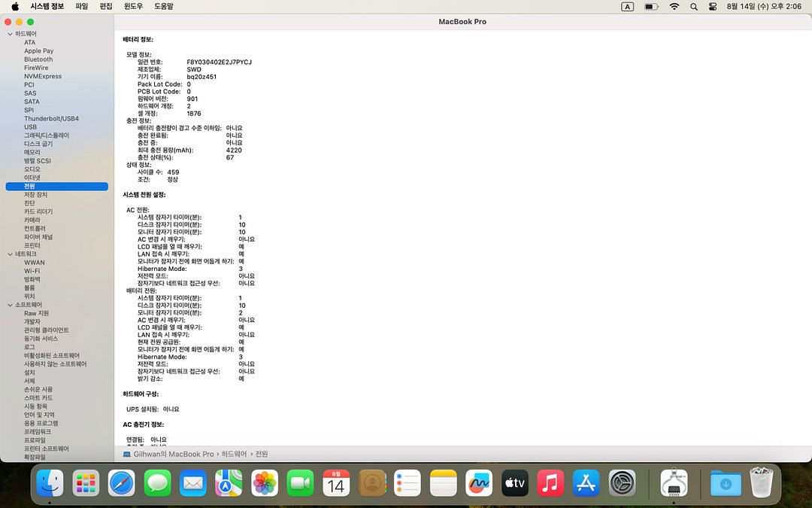
Task: Open the 도움말 menu
Action: pyautogui.click(x=164, y=7)
